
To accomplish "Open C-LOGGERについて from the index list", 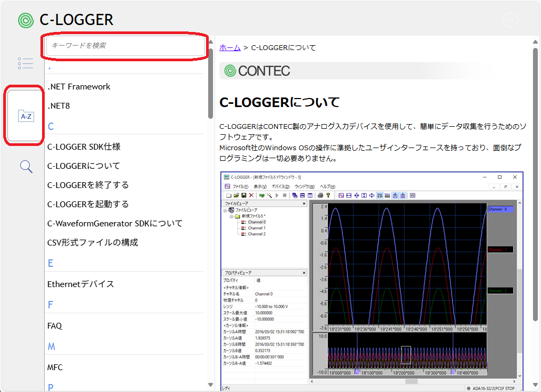I will tap(84, 166).
